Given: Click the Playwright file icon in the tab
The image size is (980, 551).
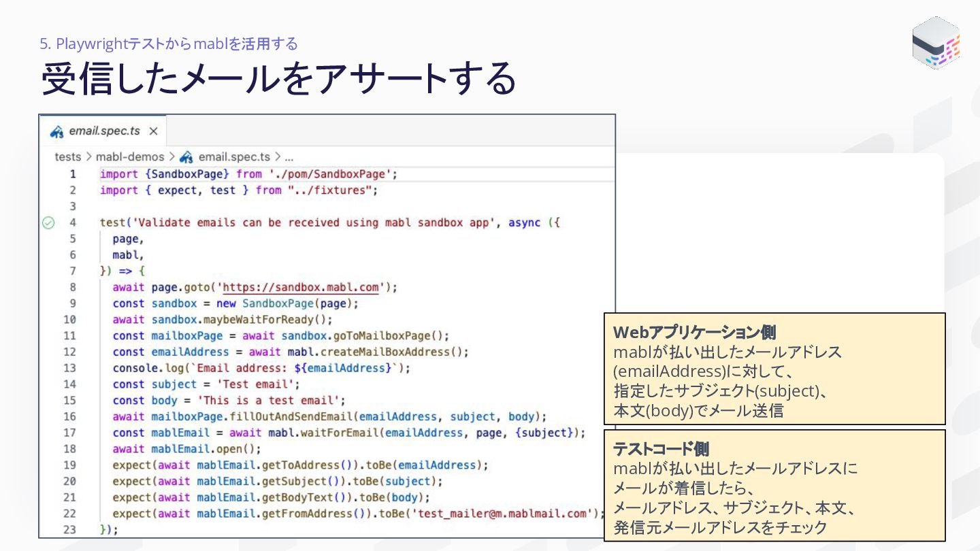Looking at the screenshot, I should coord(58,131).
